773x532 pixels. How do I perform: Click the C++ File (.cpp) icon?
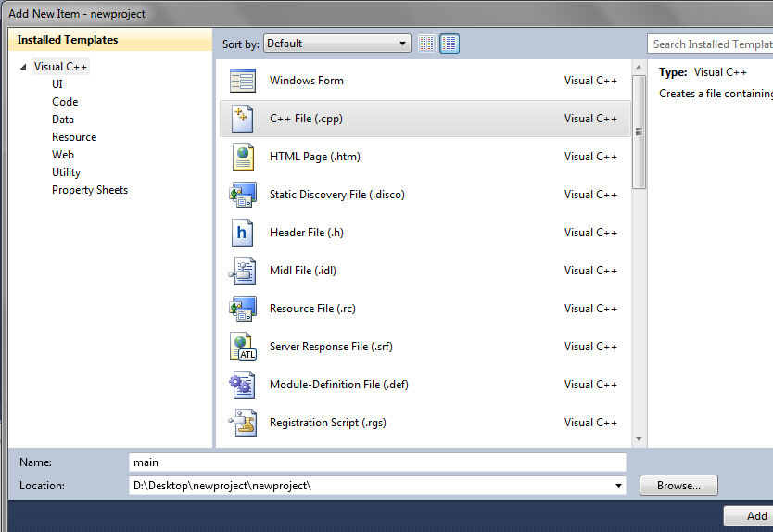point(243,119)
